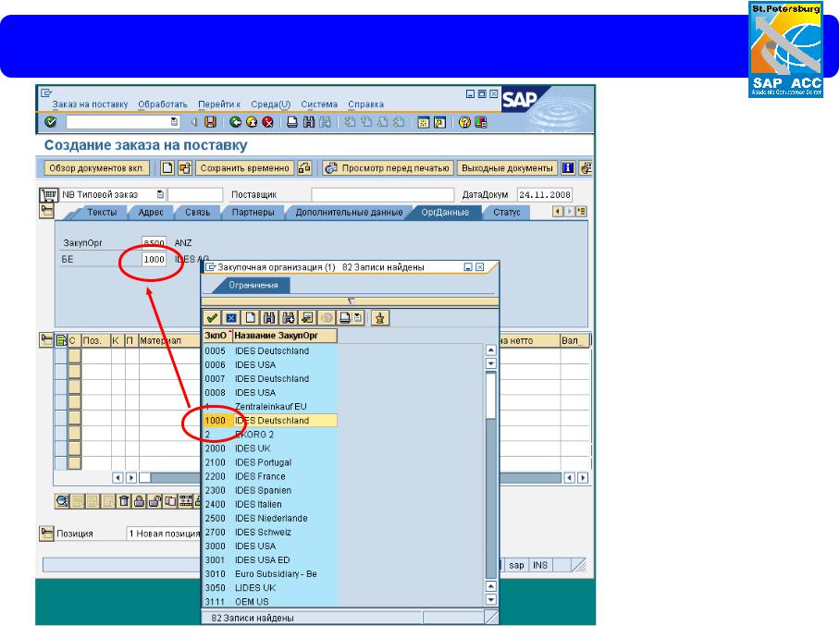Click the Delete item trash icon
840x626 pixels.
(x=124, y=501)
